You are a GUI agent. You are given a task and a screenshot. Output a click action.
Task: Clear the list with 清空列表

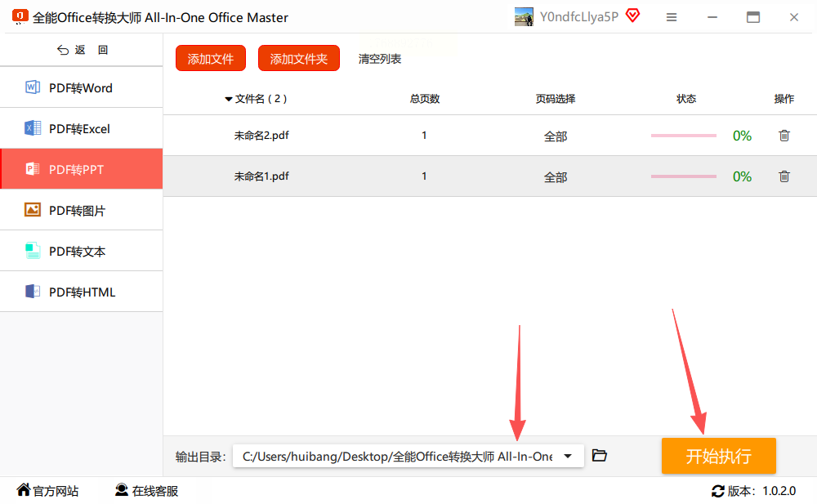(x=379, y=59)
